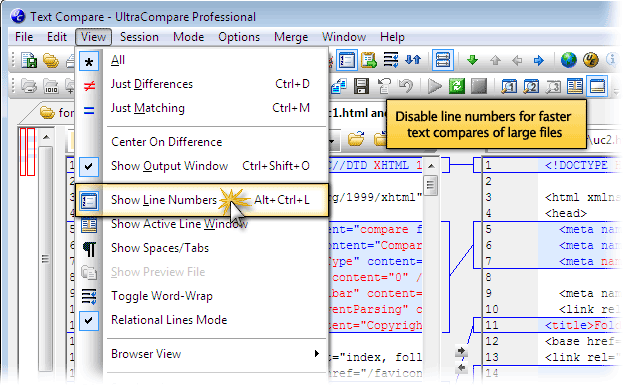Viewport: 625px width, 388px height.
Task: Click the save session icon with green floppy
Action: click(29, 61)
